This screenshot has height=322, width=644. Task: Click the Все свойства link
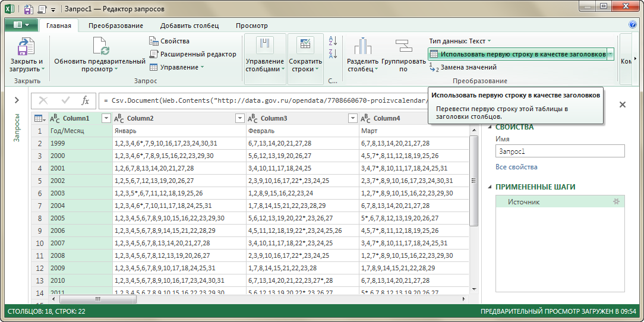coord(516,167)
